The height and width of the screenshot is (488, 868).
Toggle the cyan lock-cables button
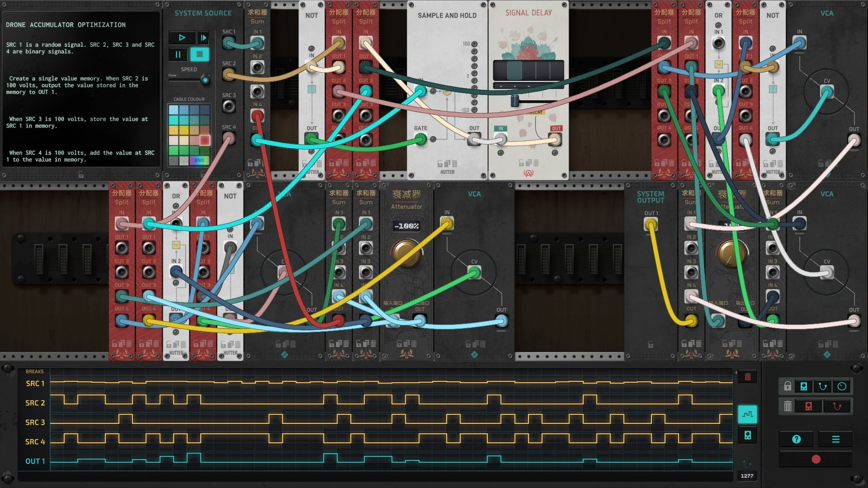click(x=823, y=386)
